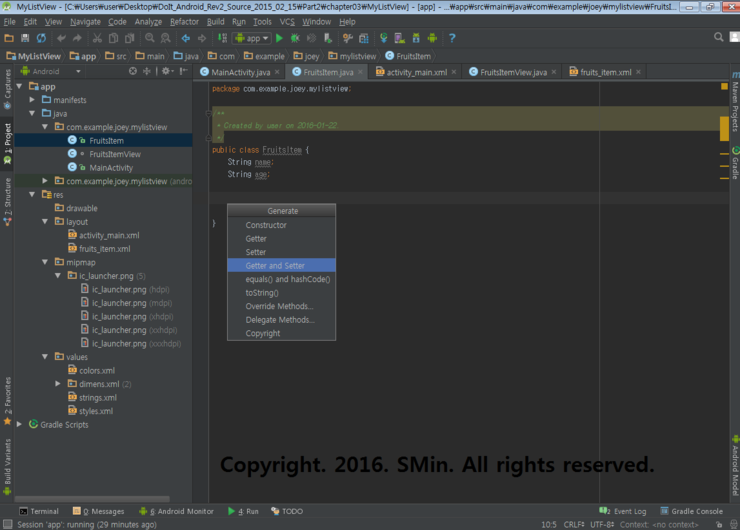This screenshot has width=740, height=530.
Task: Open the Refactor menu
Action: point(184,22)
